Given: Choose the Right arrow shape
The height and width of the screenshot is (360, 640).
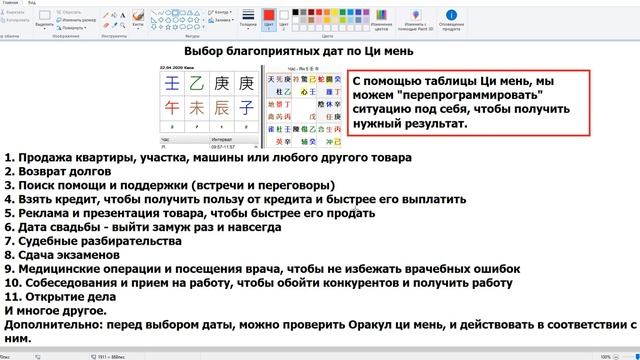Looking at the screenshot, I should point(182,20).
